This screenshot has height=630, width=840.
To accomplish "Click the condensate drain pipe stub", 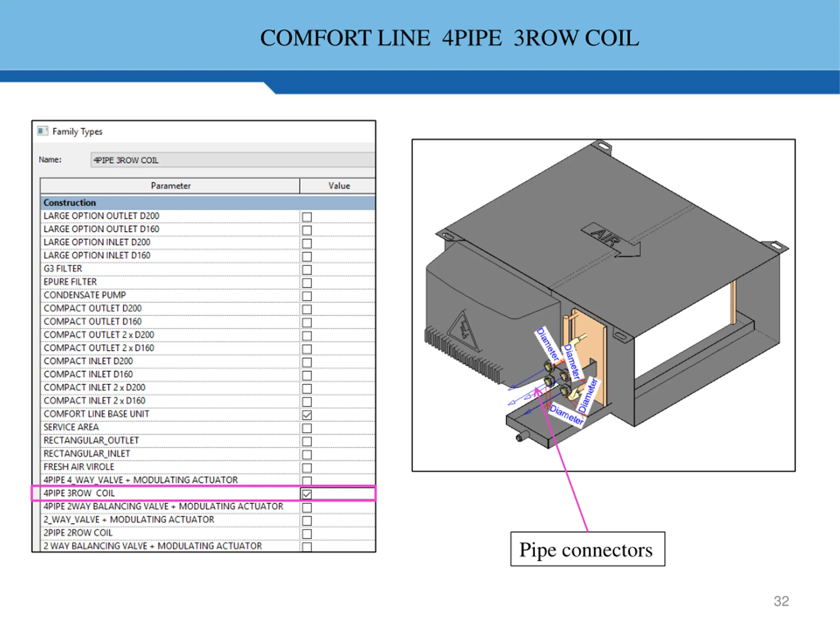I will pyautogui.click(x=522, y=437).
